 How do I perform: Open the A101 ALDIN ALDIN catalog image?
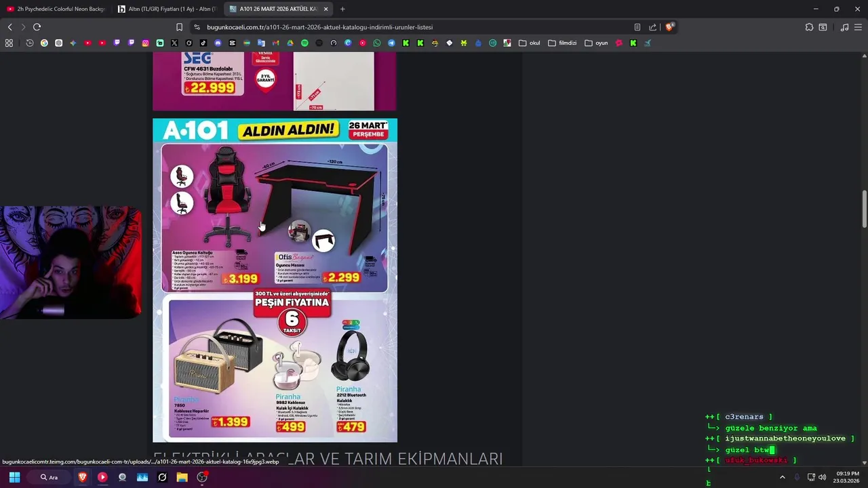[x=275, y=281]
